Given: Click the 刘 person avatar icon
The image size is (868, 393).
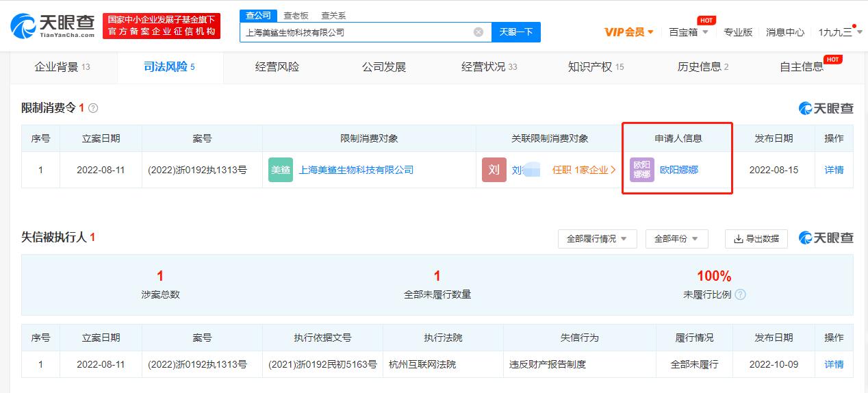Looking at the screenshot, I should [494, 170].
